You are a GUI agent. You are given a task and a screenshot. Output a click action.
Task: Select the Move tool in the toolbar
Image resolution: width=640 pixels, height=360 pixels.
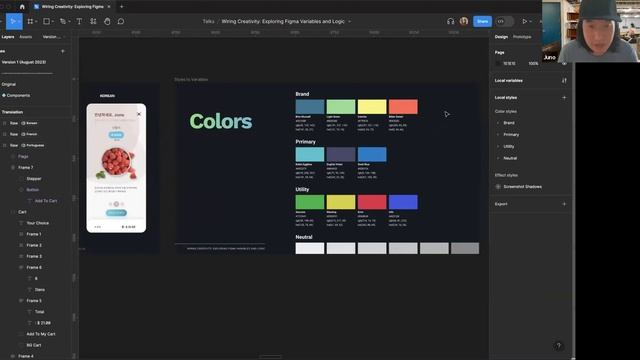(13, 21)
